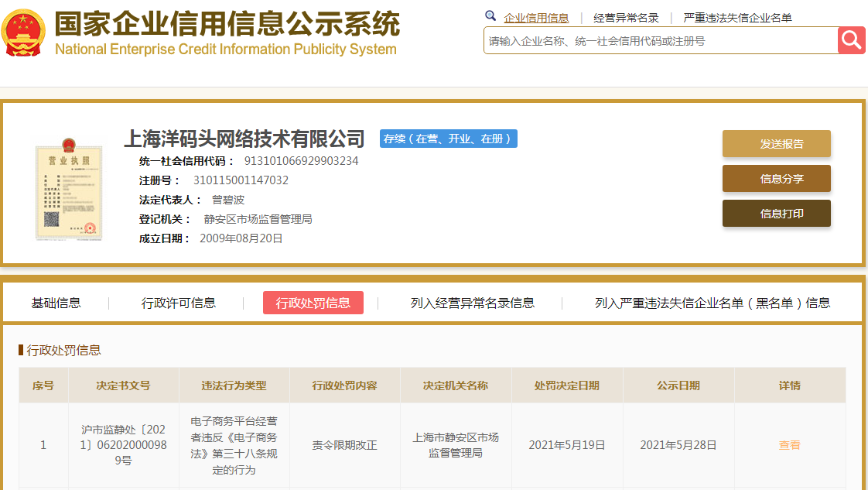The width and height of the screenshot is (868, 490).
Task: Select the 经营异常名录 search category
Action: (626, 18)
